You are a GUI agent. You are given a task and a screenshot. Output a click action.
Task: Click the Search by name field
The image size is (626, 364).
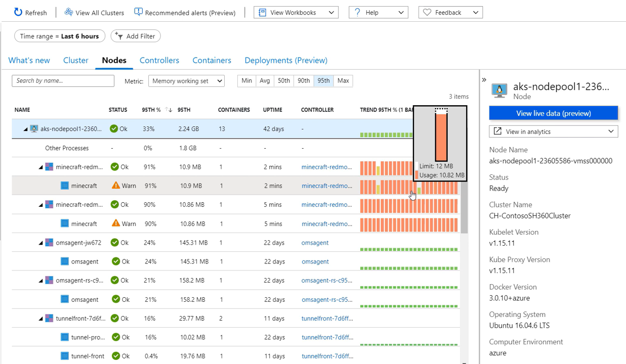pos(63,81)
